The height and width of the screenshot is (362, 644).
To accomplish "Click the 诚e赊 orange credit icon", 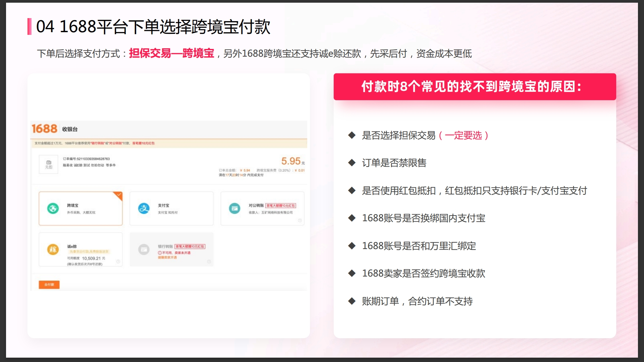I will [x=53, y=249].
